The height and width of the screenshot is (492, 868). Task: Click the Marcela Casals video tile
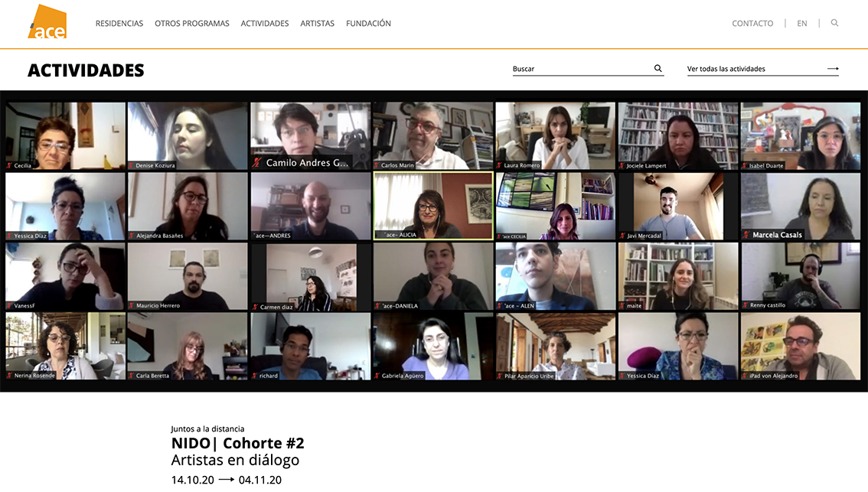[x=801, y=205]
